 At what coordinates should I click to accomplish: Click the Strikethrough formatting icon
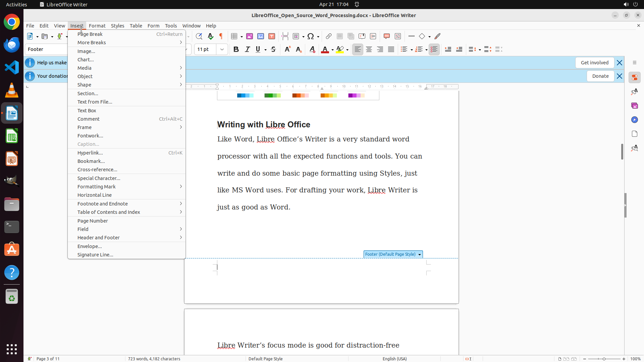pyautogui.click(x=273, y=49)
